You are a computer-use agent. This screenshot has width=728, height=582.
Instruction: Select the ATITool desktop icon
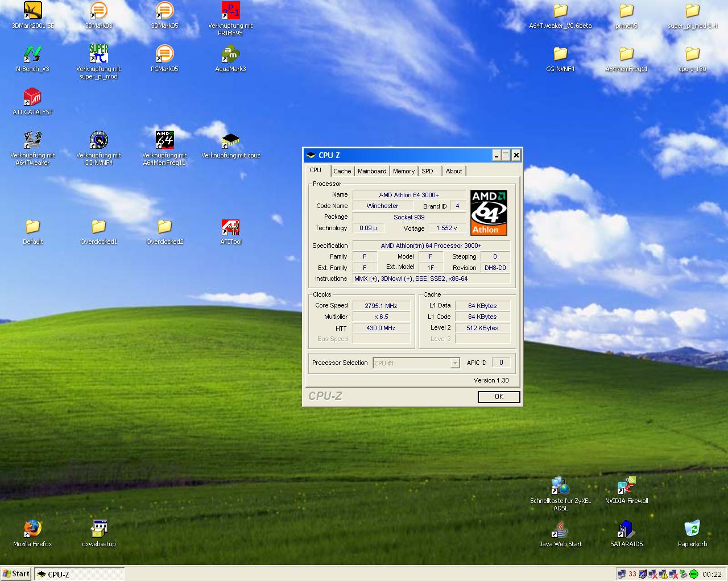tap(230, 227)
